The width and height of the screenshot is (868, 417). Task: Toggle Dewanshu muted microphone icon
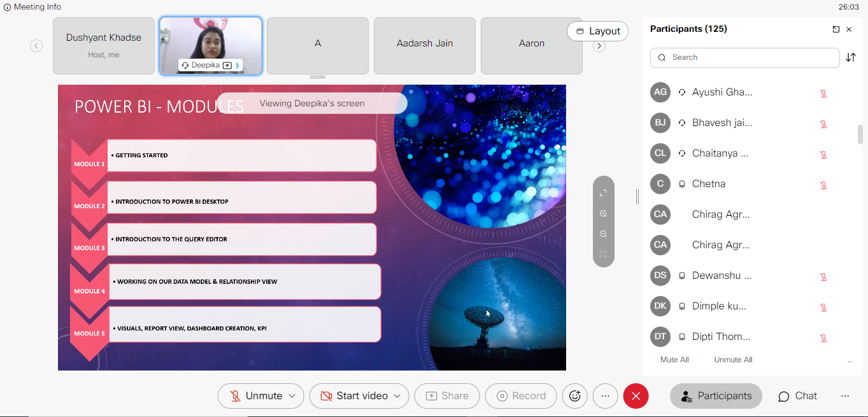823,277
